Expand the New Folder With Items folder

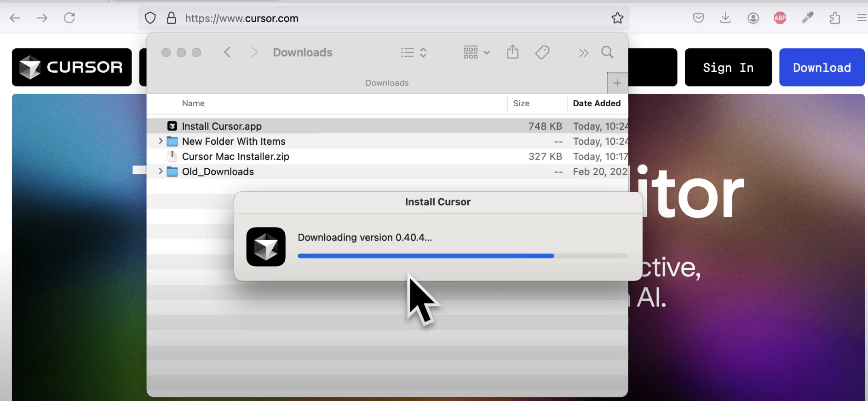pos(161,141)
